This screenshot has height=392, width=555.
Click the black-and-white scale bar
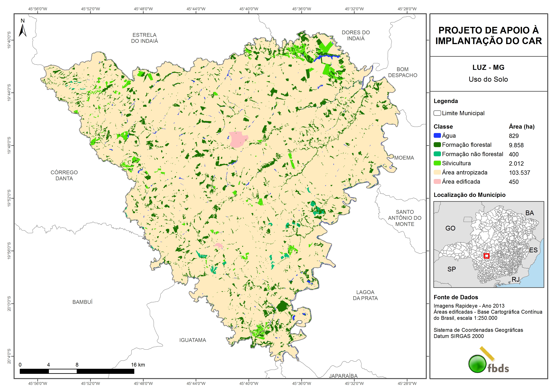click(x=77, y=371)
